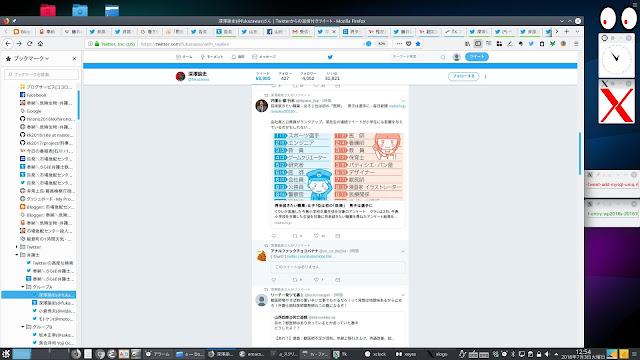Click the taskbar volume icon
The image size is (640, 360).
(x=547, y=354)
